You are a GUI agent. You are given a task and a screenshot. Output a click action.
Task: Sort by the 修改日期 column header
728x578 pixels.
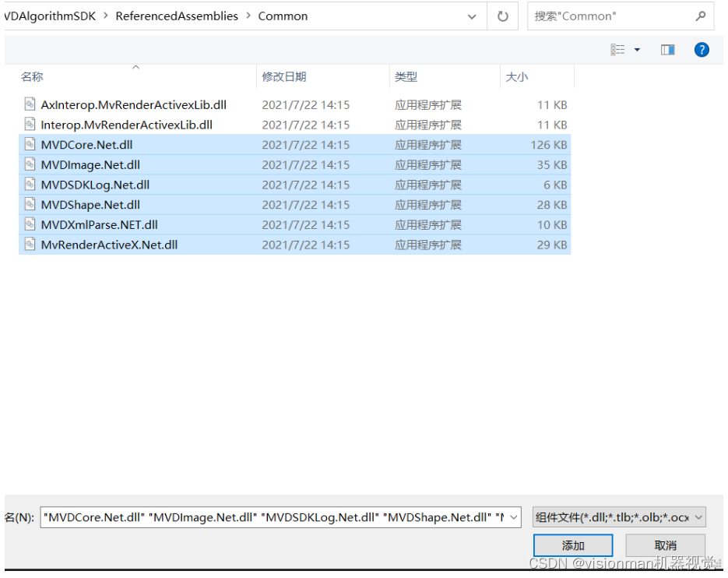point(284,76)
